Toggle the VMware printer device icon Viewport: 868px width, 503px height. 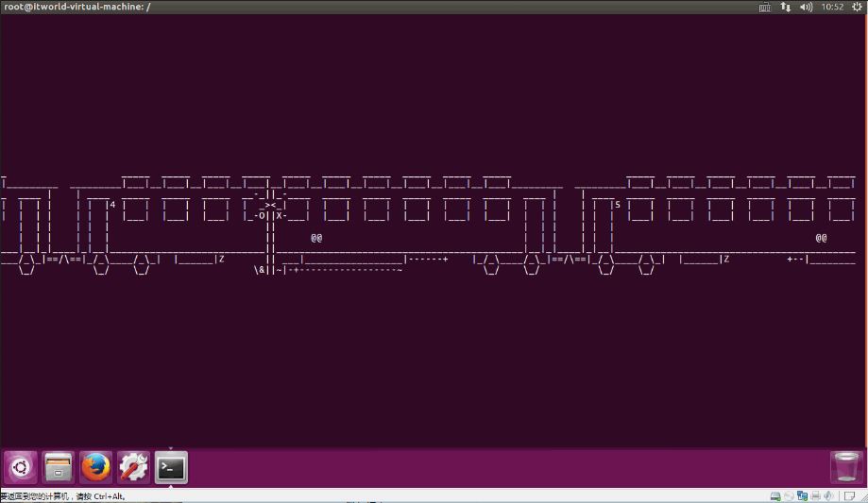click(x=815, y=496)
